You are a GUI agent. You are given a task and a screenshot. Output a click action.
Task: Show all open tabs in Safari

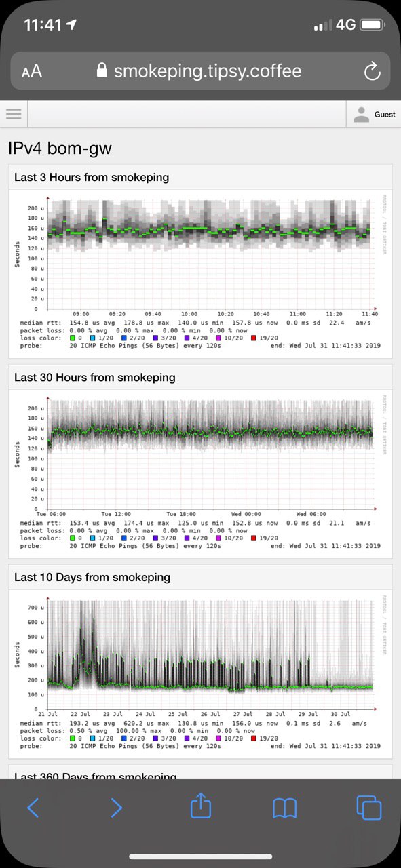[x=369, y=807]
